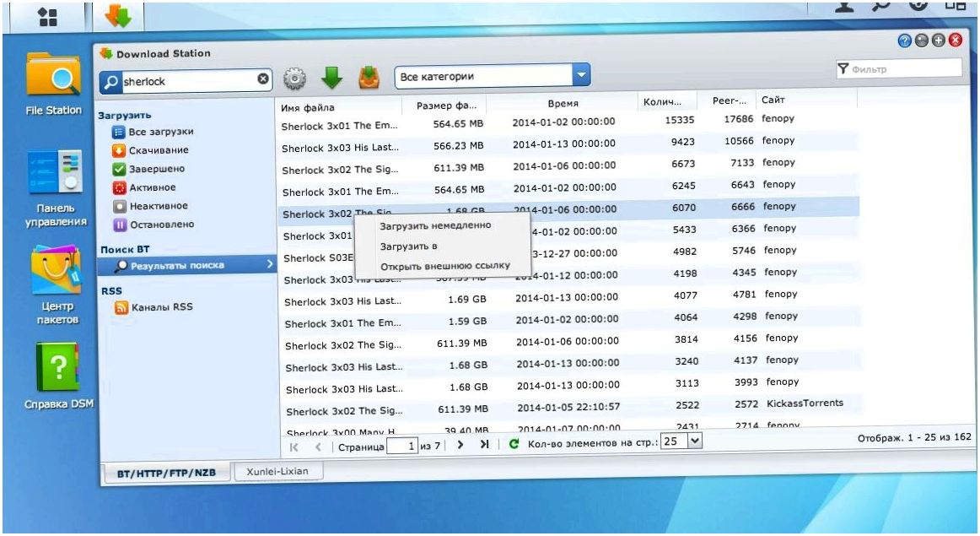The width and height of the screenshot is (980, 536).
Task: Select row with 3240 count
Action: point(572,364)
